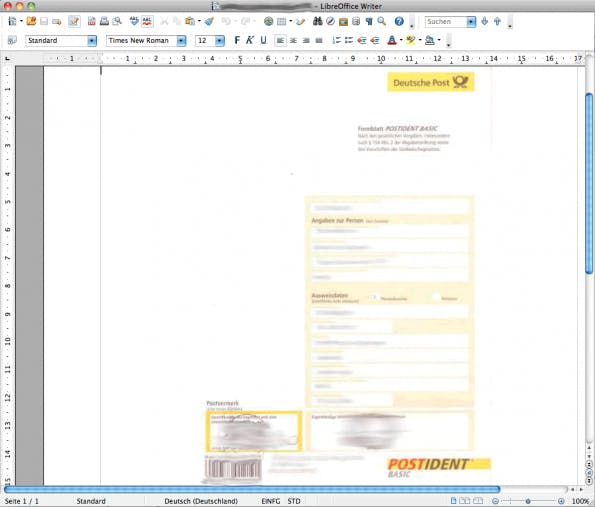Image resolution: width=595 pixels, height=507 pixels.
Task: Select Align Left paragraph alignment
Action: (x=280, y=40)
